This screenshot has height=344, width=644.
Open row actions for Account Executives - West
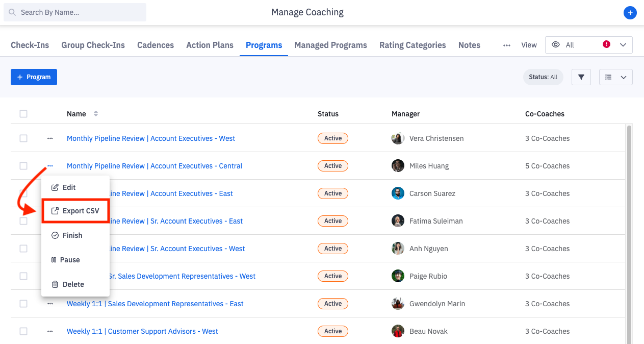(50, 138)
